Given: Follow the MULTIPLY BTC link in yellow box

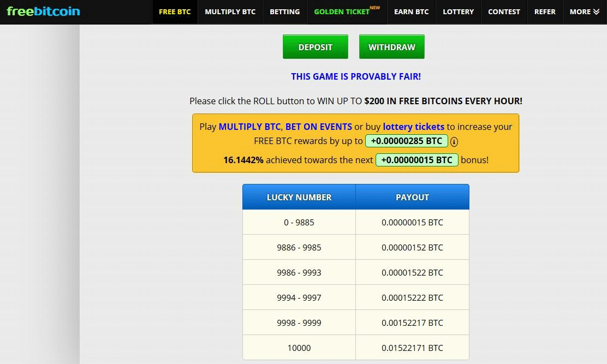Looking at the screenshot, I should (x=249, y=127).
